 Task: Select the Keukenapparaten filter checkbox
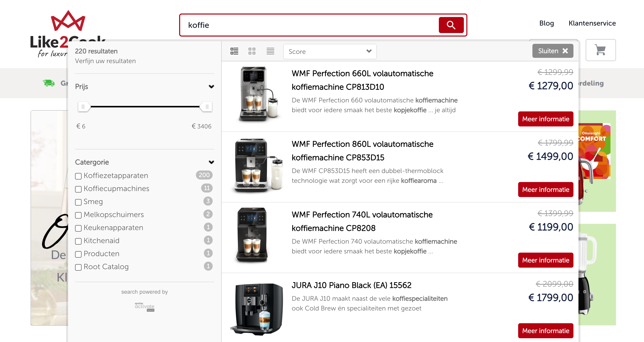pyautogui.click(x=78, y=228)
